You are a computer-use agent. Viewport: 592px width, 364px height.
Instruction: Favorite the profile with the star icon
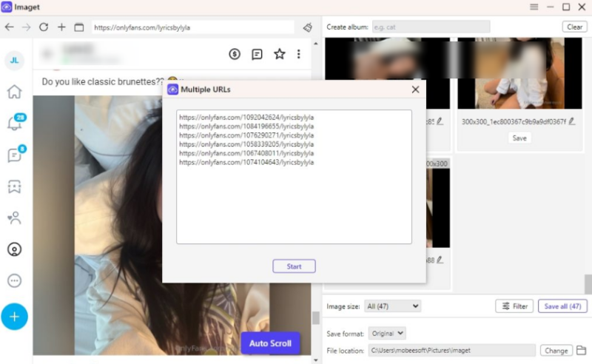pos(279,54)
